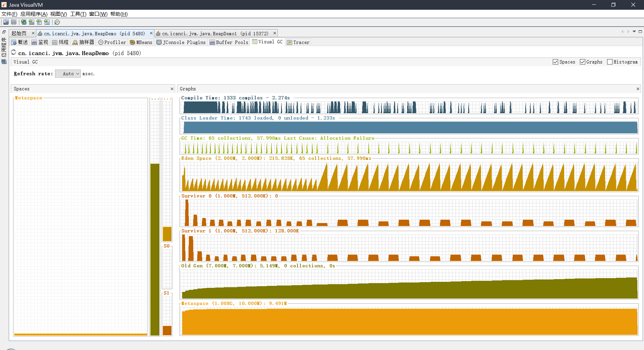Click the Add VM Coredump toolbar icon
Screen dimensions: 644x350
pos(39,22)
